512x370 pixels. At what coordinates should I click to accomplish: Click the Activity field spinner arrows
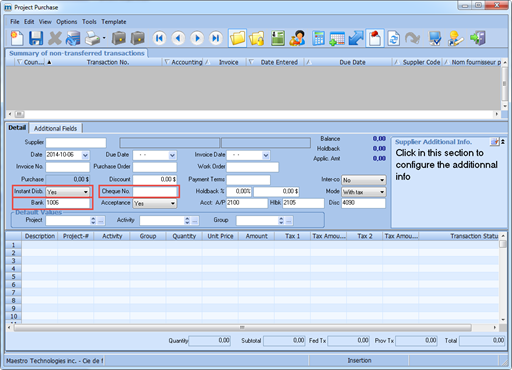pyautogui.click(x=187, y=220)
